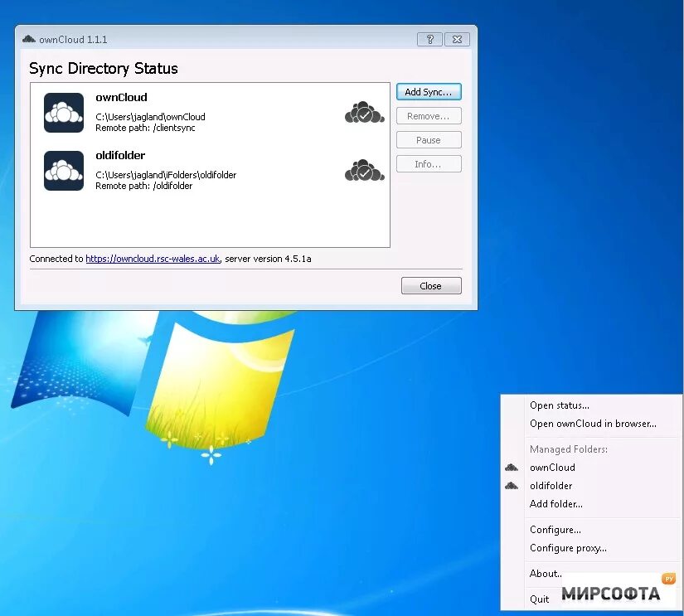Click sync status cloud icon for oldifolder
The height and width of the screenshot is (616, 684).
(x=365, y=170)
